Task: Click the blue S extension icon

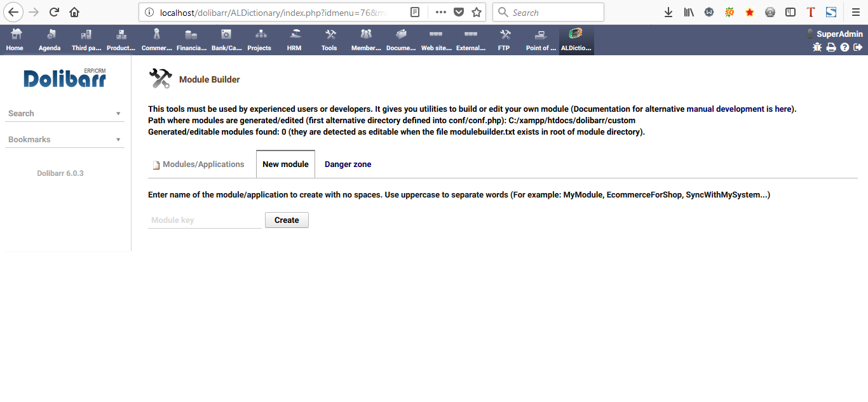Action: (x=831, y=12)
